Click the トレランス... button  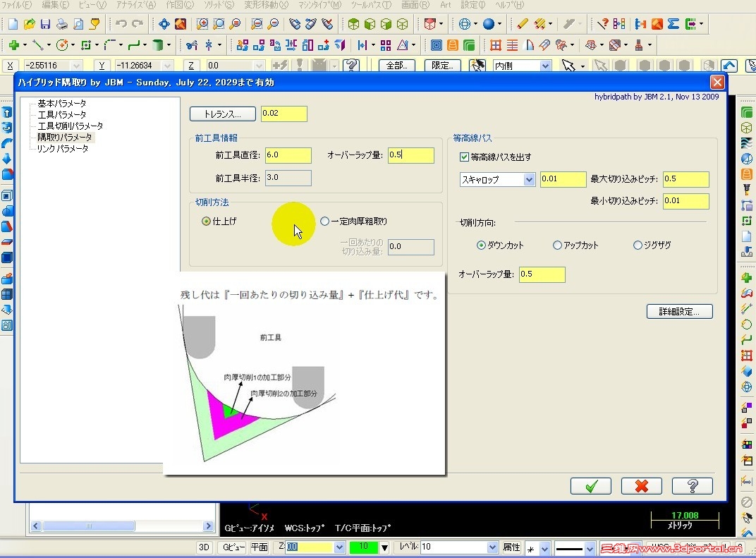(x=222, y=114)
